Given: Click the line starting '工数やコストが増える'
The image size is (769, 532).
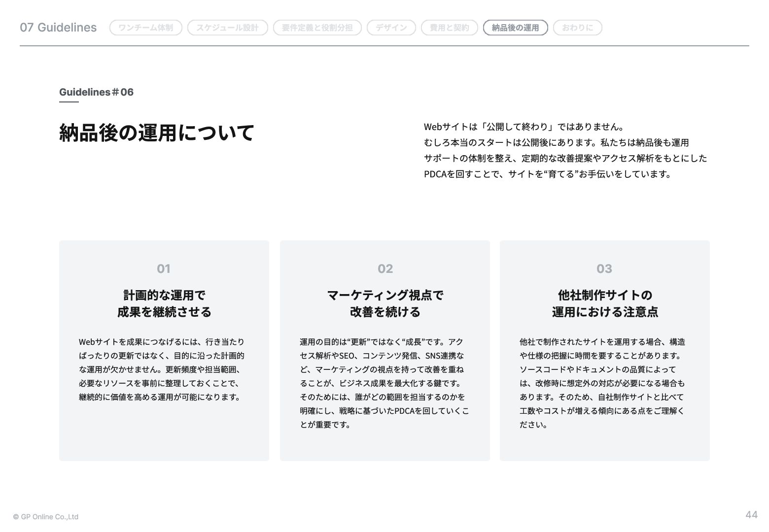Looking at the screenshot, I should [x=602, y=411].
